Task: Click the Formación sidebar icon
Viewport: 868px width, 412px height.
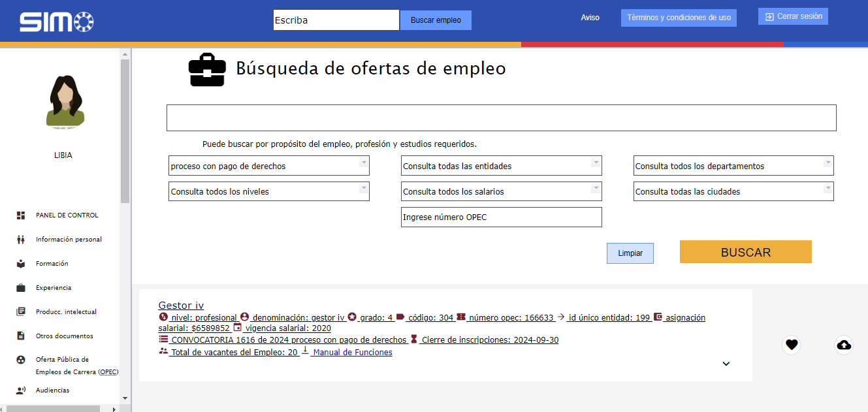Action: [21, 264]
